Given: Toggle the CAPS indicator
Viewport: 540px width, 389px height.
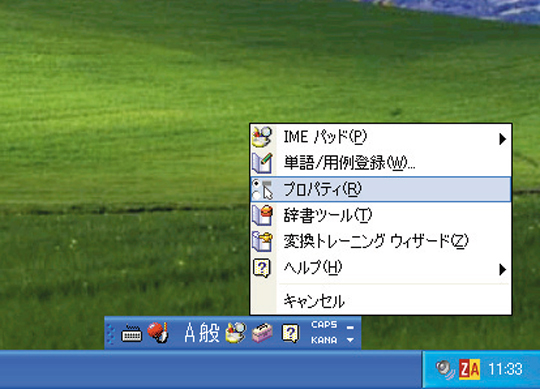Looking at the screenshot, I should click(x=324, y=325).
